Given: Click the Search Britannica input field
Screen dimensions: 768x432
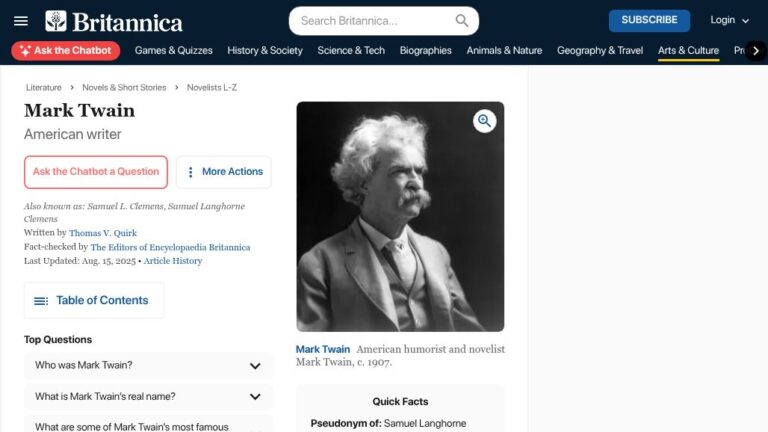Looking at the screenshot, I should click(x=376, y=21).
